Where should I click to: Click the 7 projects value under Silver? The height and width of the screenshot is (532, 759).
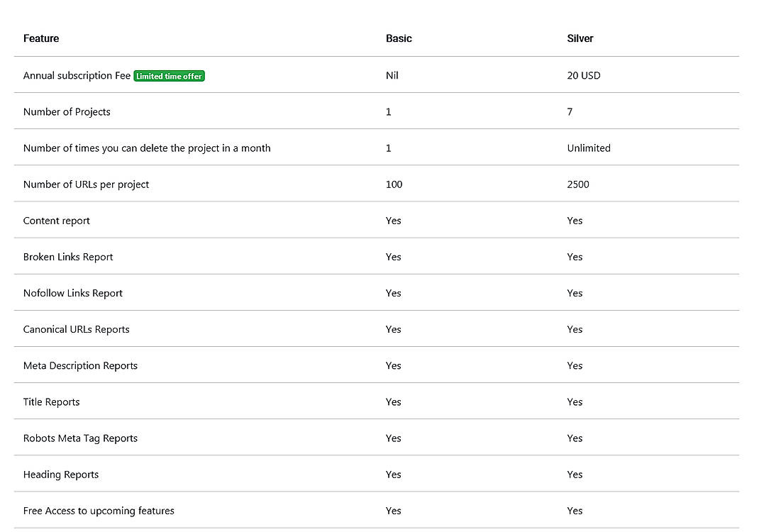pos(570,112)
